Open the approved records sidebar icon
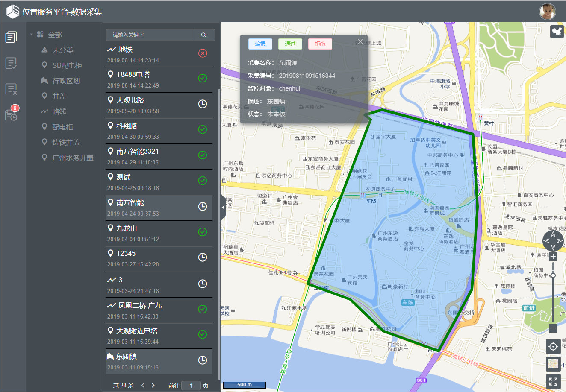Viewport: 566px width, 392px height. (11, 63)
